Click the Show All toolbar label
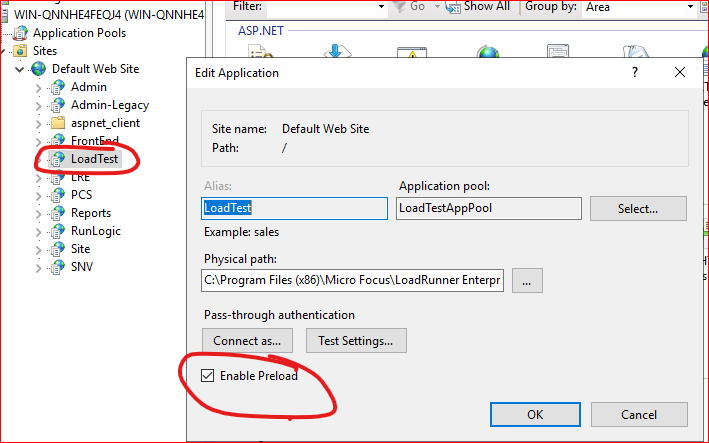Image resolution: width=709 pixels, height=443 pixels. pyautogui.click(x=487, y=6)
